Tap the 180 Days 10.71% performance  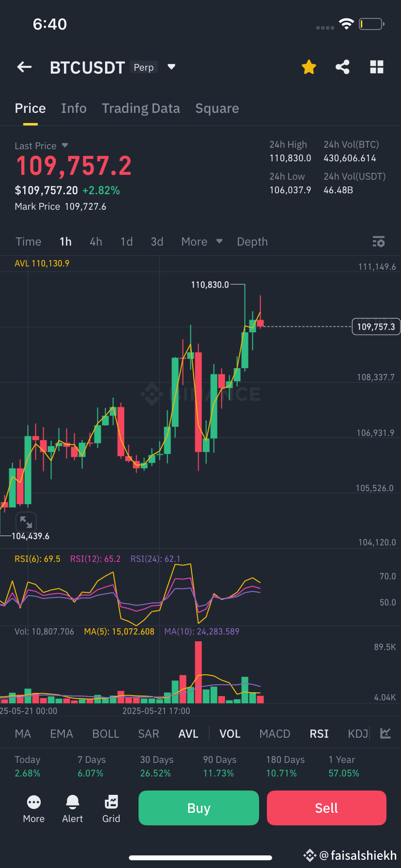[285, 766]
